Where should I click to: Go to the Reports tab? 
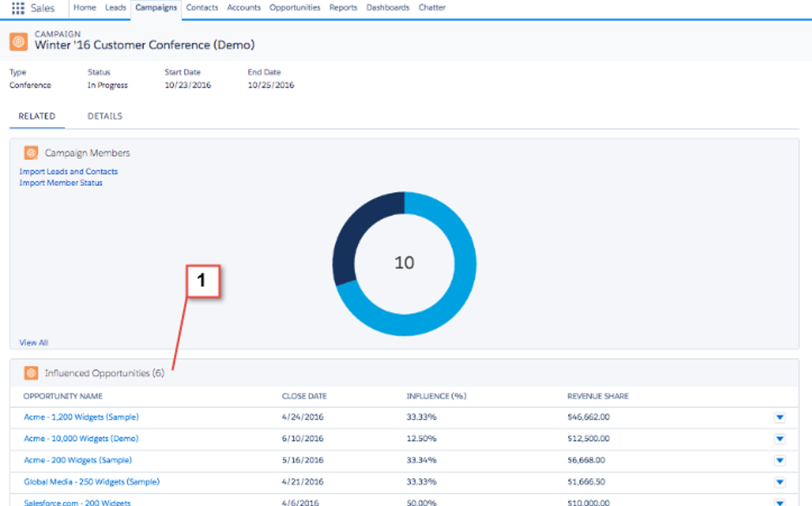click(343, 8)
